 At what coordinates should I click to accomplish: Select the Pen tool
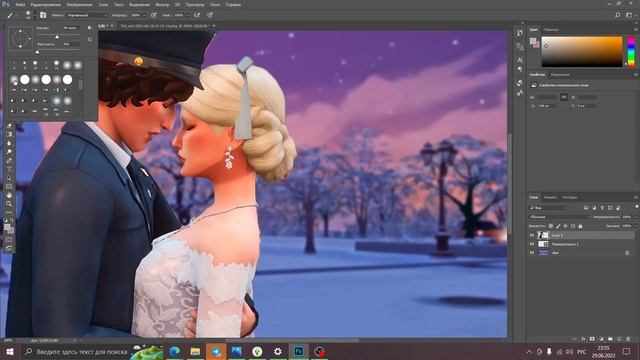(9, 160)
